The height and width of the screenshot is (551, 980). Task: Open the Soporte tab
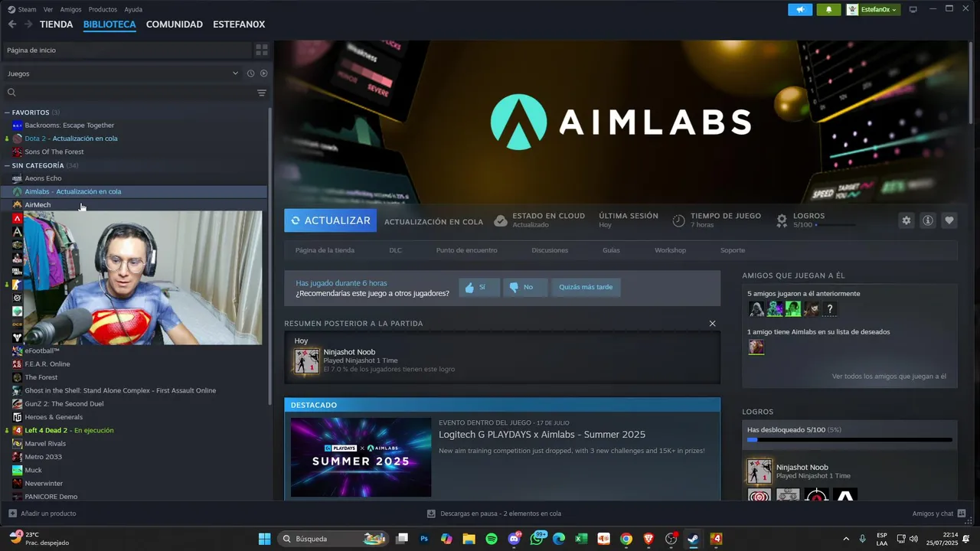click(733, 250)
